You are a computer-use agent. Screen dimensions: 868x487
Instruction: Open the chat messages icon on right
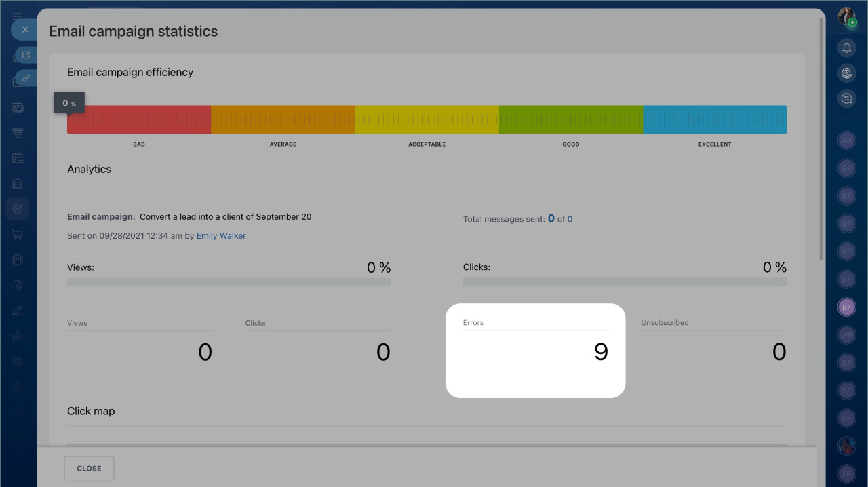pyautogui.click(x=846, y=99)
